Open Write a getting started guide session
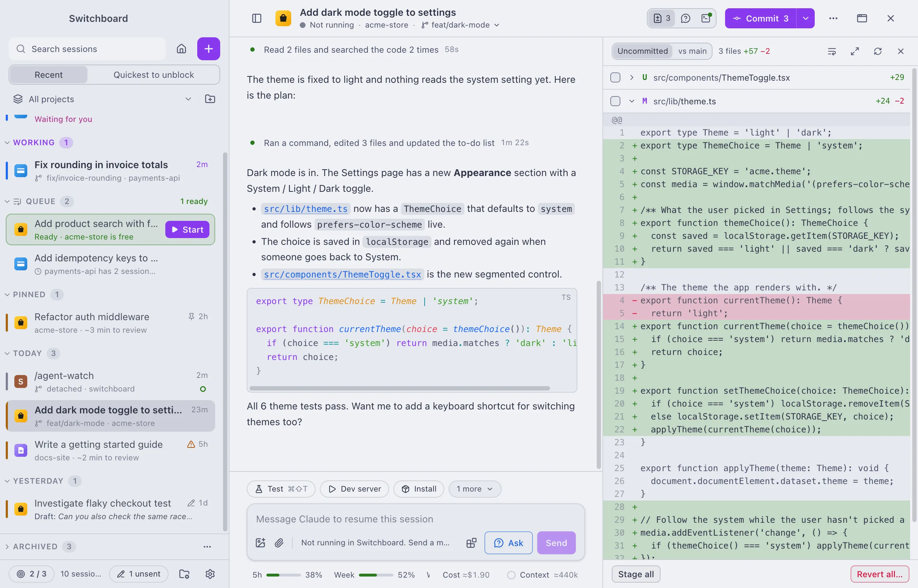The image size is (918, 588). [110, 451]
